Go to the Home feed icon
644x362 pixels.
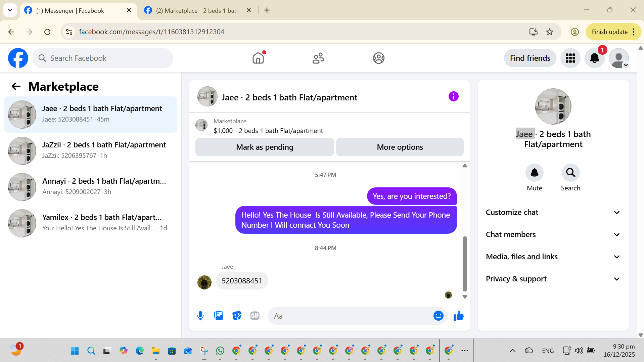(258, 58)
